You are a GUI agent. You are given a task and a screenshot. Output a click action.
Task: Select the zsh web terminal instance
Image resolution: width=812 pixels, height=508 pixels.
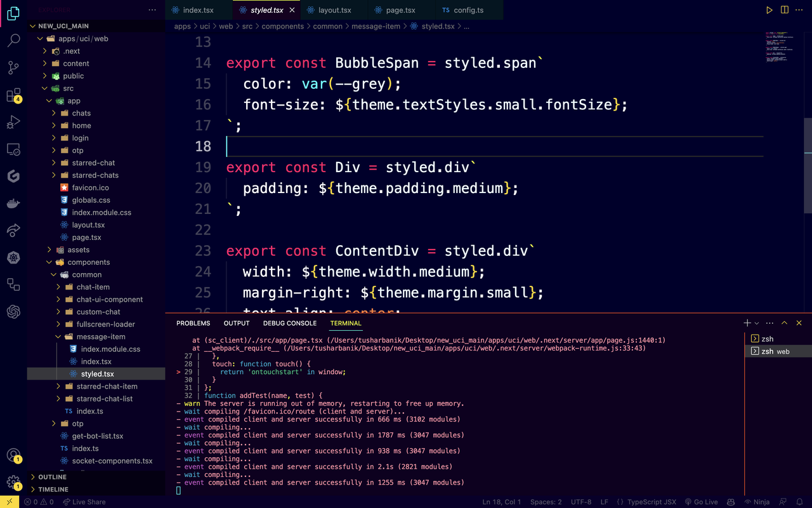tap(777, 351)
